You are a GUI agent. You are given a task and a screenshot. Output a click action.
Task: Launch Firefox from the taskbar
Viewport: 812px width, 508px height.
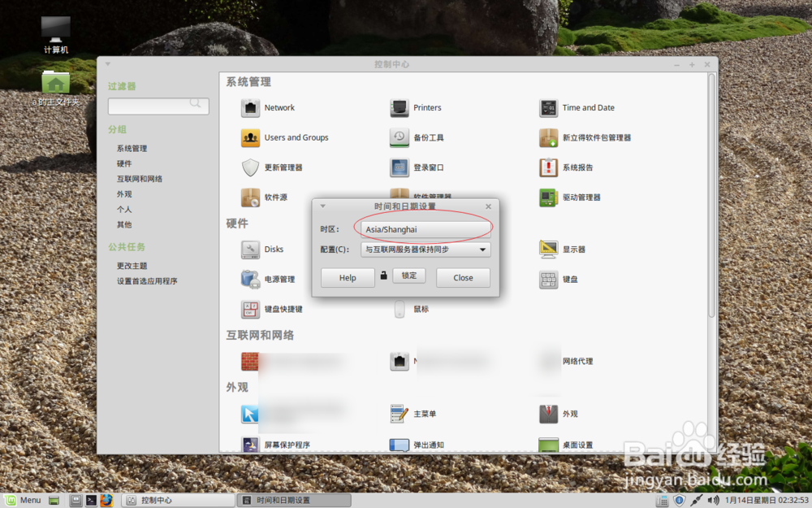(106, 500)
